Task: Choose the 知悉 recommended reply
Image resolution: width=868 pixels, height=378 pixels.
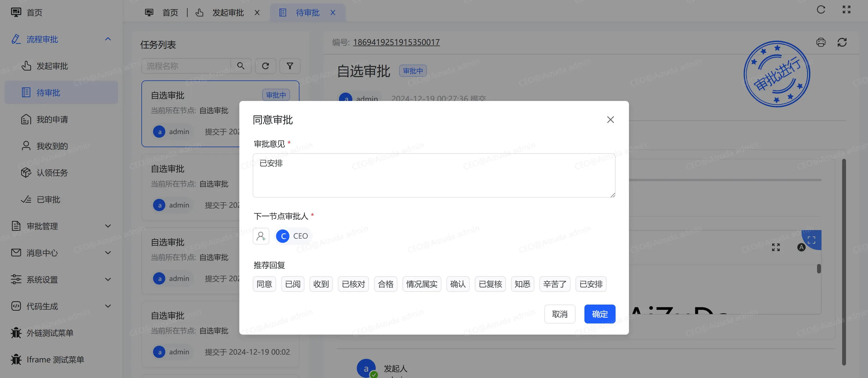Action: (x=523, y=284)
